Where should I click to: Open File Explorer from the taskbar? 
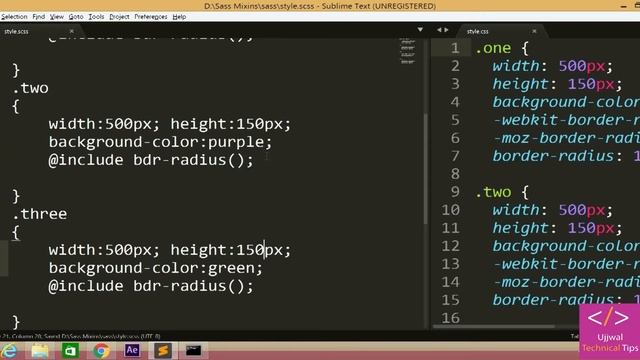tap(40, 351)
